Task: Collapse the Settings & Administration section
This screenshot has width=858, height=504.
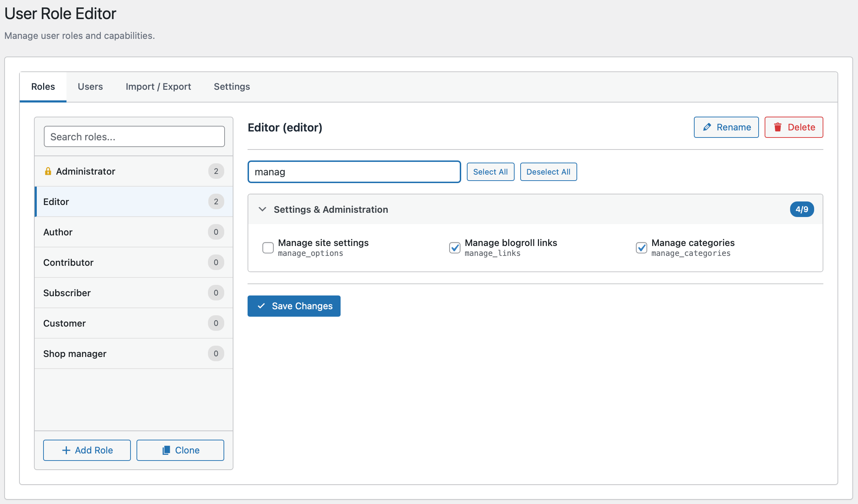Action: pyautogui.click(x=262, y=209)
